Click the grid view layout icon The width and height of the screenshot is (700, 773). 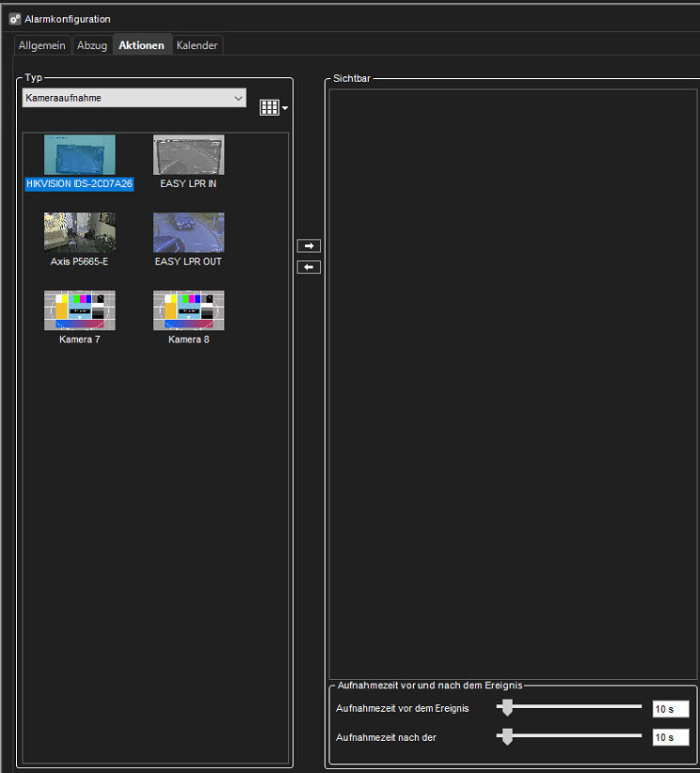click(269, 107)
